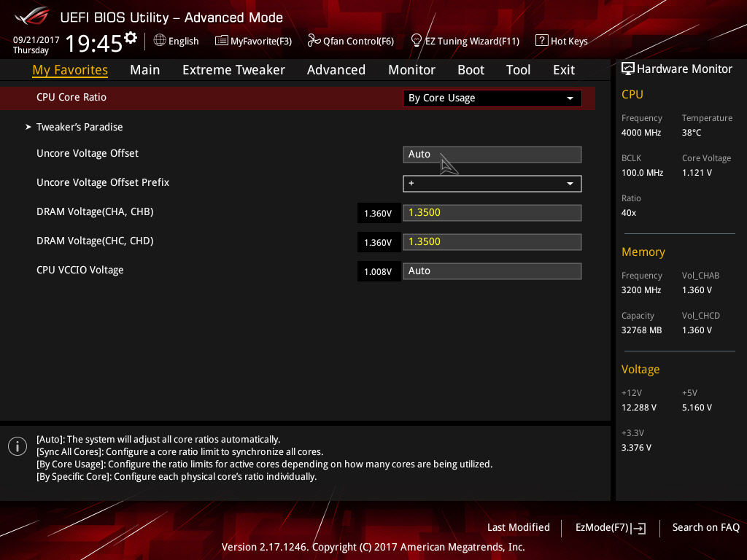
Task: Select the CPU Core Ratio label
Action: pyautogui.click(x=71, y=97)
